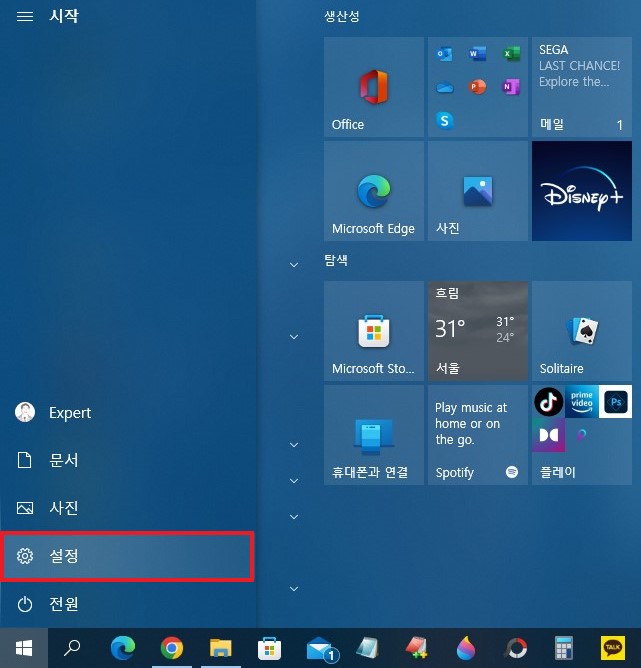The width and height of the screenshot is (641, 668).
Task: Click the Skype icon in the Office apps folder
Action: tap(444, 121)
